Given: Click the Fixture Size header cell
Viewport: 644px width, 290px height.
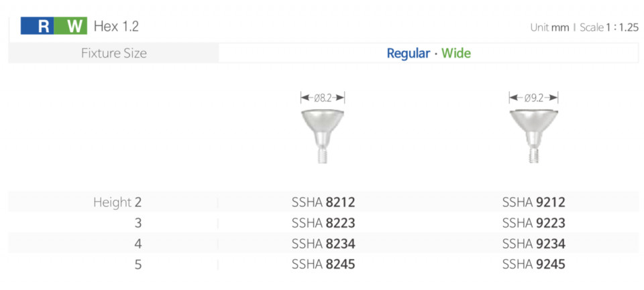Looking at the screenshot, I should click(x=114, y=54).
